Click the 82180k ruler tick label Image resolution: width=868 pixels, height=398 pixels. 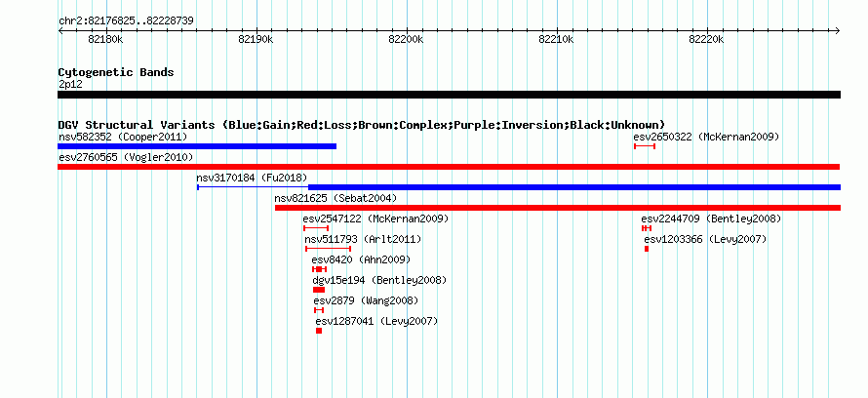(x=105, y=39)
